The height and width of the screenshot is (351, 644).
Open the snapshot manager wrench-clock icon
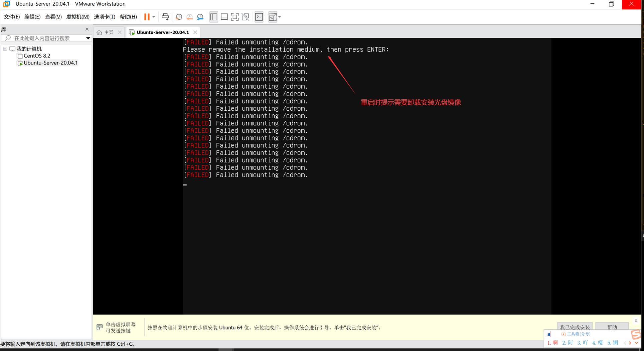coord(200,17)
